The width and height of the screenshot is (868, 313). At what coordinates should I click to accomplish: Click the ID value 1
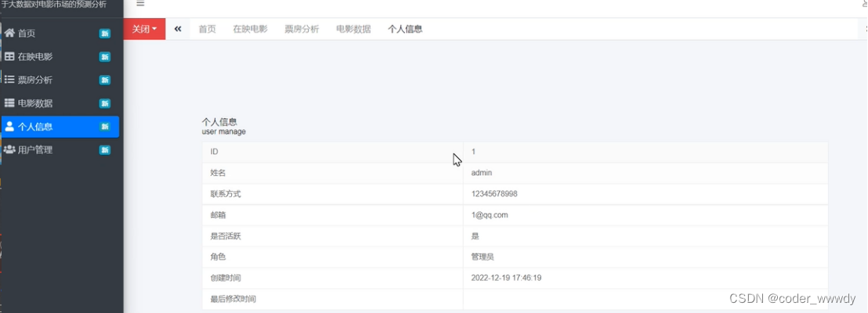(x=473, y=152)
